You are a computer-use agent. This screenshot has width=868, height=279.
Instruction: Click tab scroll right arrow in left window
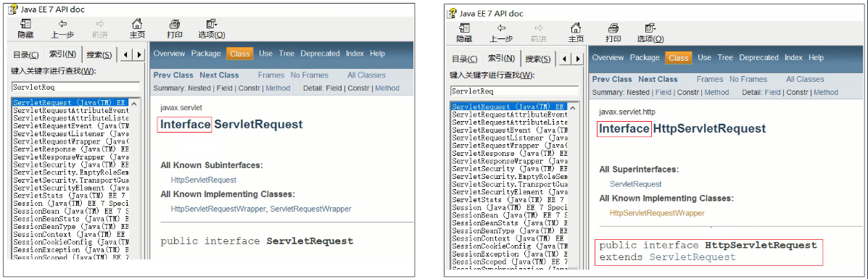tap(139, 55)
